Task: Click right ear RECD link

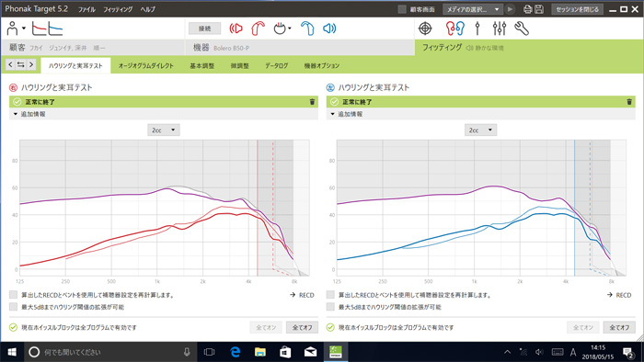Action: tap(302, 295)
